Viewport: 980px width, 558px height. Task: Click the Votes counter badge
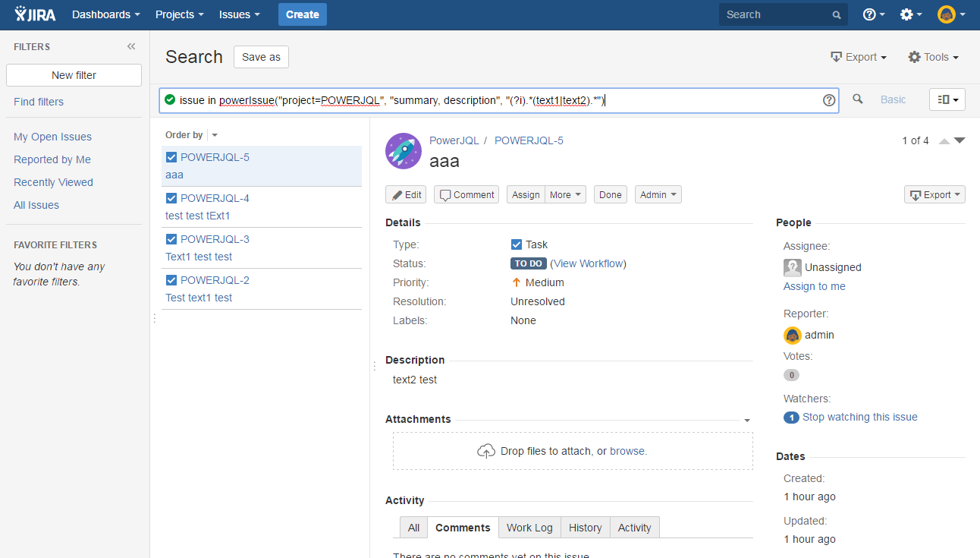(791, 374)
